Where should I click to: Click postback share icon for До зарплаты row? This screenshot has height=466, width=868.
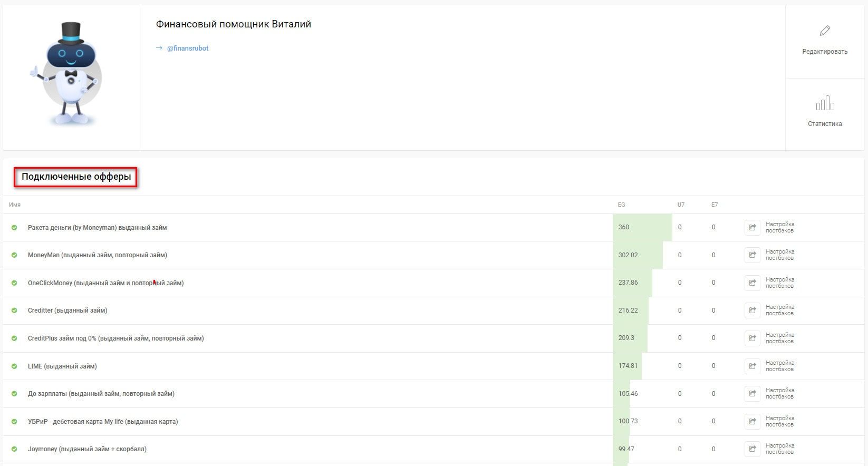[753, 394]
